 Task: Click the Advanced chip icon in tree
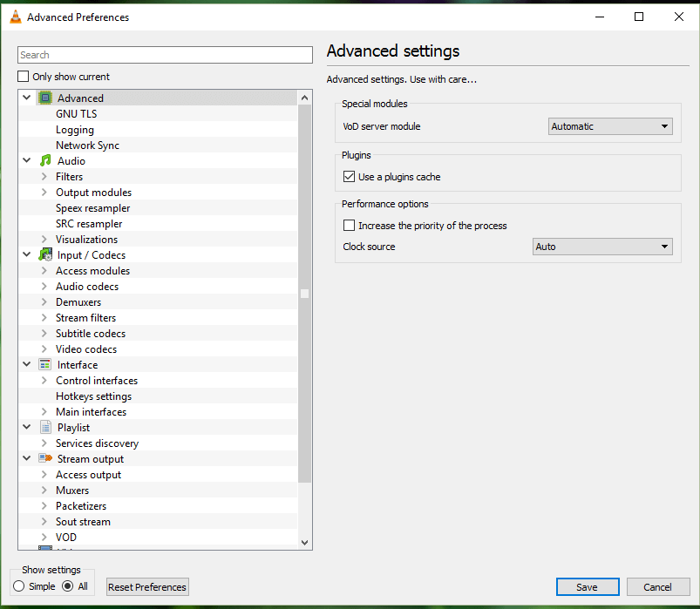click(x=45, y=98)
